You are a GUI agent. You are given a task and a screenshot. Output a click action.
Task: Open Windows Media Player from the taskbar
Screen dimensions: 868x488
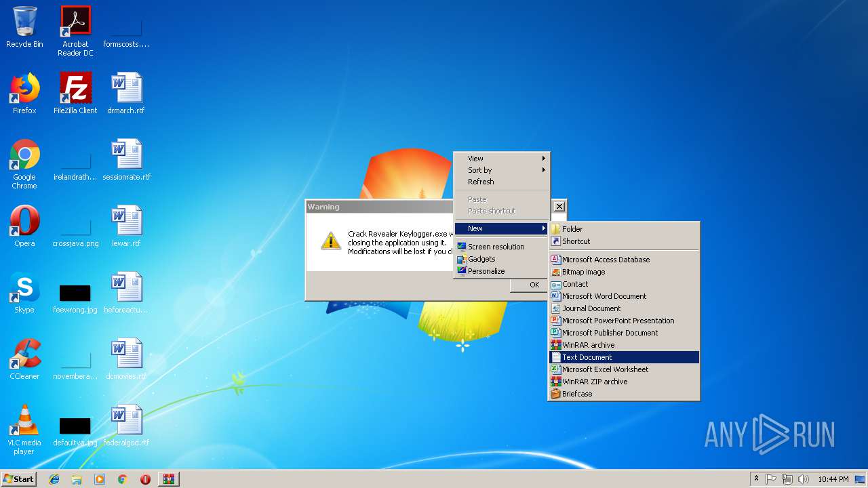100,479
